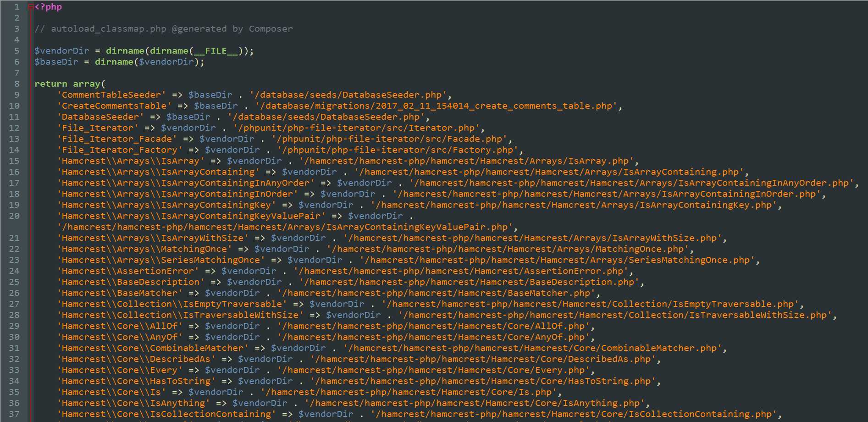Click the 'Hamcrest\\Core\\IsAnything' key
The image size is (868, 422).
[133, 403]
